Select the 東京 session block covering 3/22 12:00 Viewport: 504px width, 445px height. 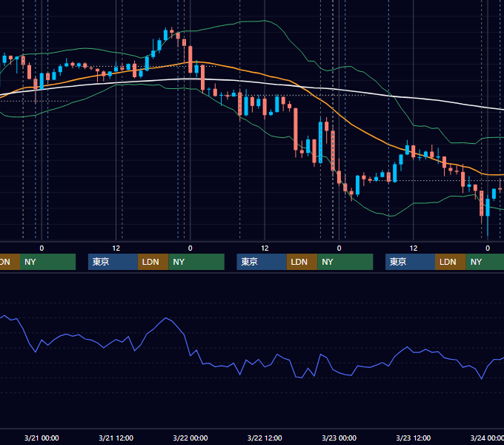point(262,262)
